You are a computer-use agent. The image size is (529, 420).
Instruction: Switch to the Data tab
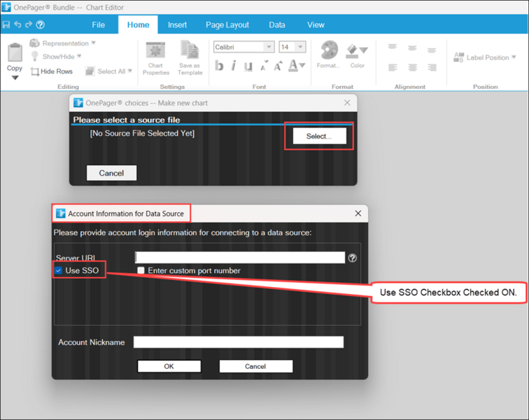277,24
